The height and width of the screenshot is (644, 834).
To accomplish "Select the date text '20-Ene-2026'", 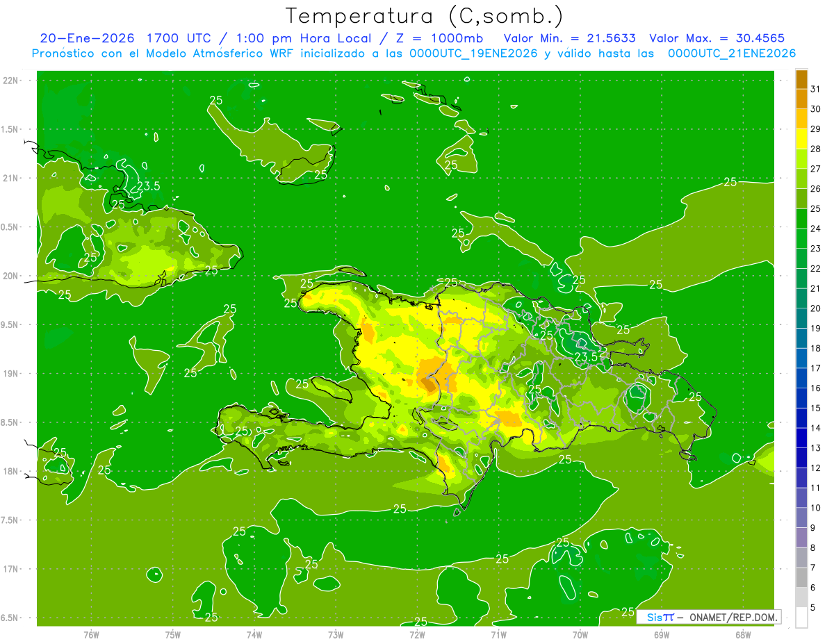I will coord(86,38).
